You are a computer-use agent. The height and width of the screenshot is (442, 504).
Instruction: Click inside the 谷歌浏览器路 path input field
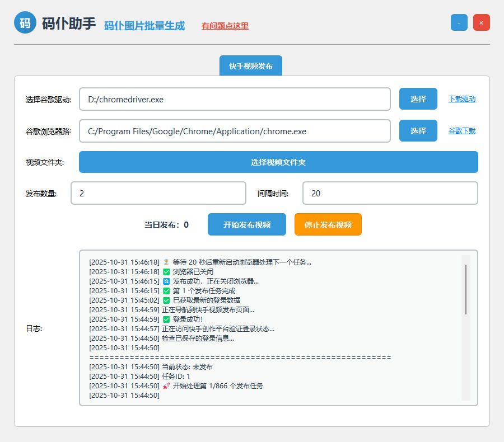[235, 130]
